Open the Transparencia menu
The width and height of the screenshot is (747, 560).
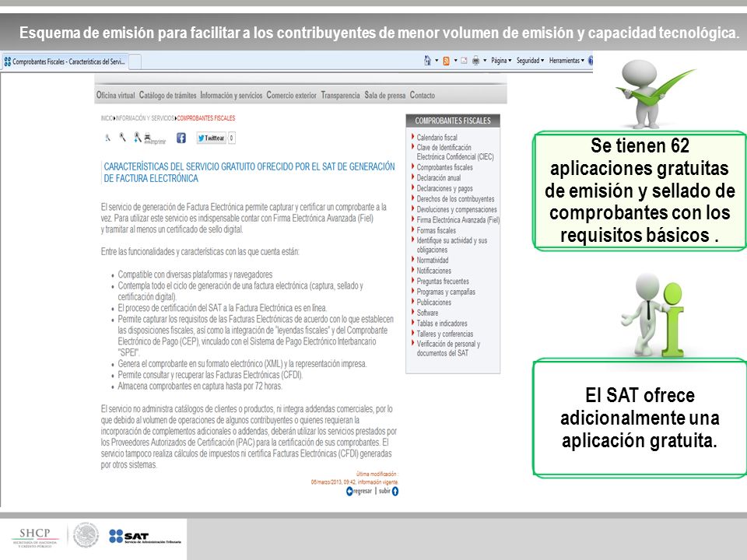tap(340, 95)
